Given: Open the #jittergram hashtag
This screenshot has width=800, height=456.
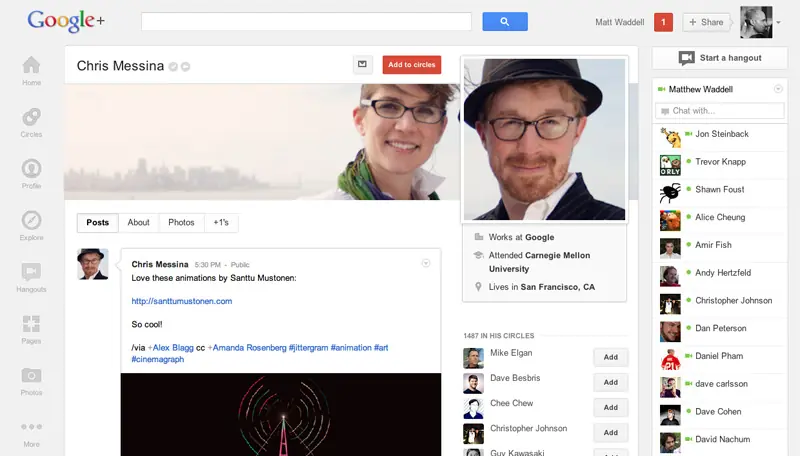Looking at the screenshot, I should [x=308, y=347].
